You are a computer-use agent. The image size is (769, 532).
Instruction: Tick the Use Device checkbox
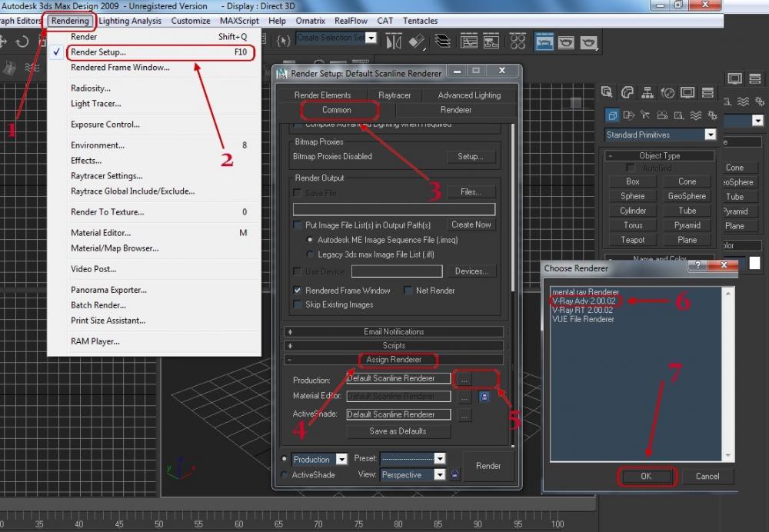click(x=297, y=271)
